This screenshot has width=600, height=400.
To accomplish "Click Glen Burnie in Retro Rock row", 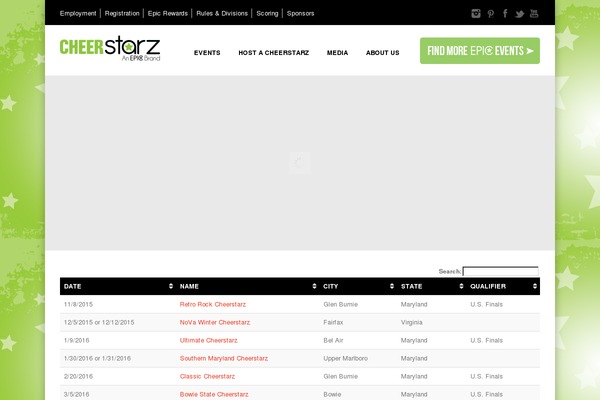I will 341,304.
